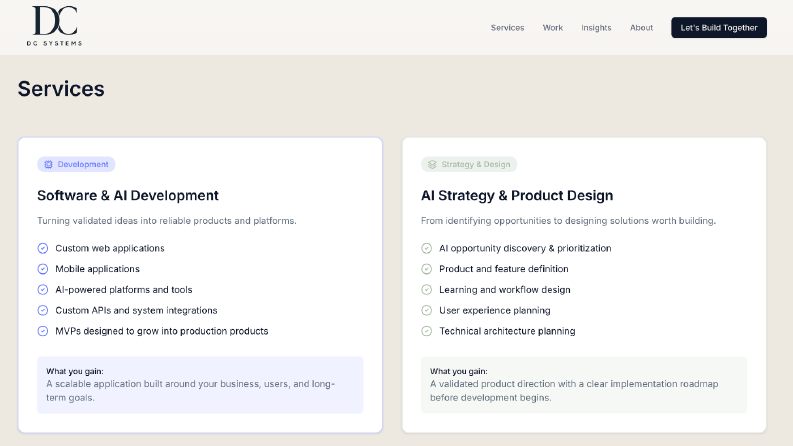Viewport: 793px width, 446px height.
Task: Click text 'AI opportunity discovery & prioritization'
Action: (x=525, y=248)
